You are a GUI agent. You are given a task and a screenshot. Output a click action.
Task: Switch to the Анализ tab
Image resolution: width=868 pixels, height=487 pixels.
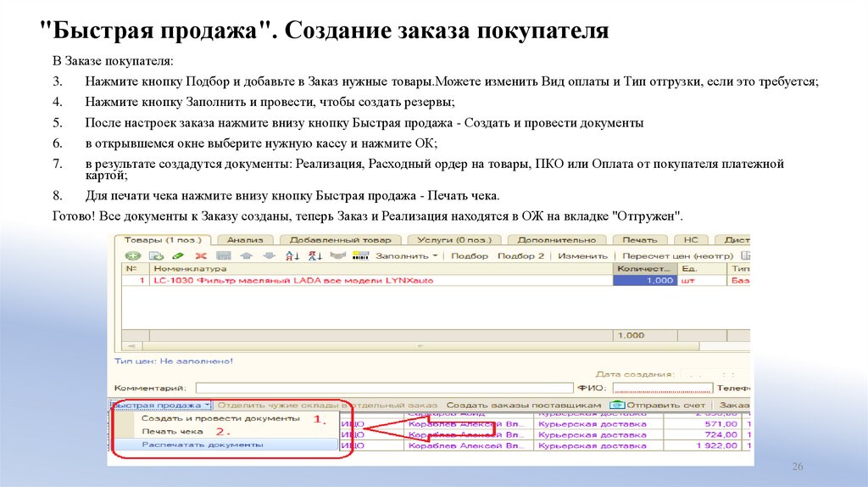pyautogui.click(x=245, y=240)
